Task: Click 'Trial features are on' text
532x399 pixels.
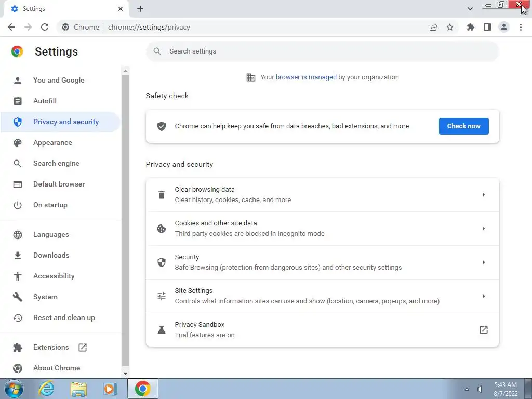Action: (x=205, y=335)
